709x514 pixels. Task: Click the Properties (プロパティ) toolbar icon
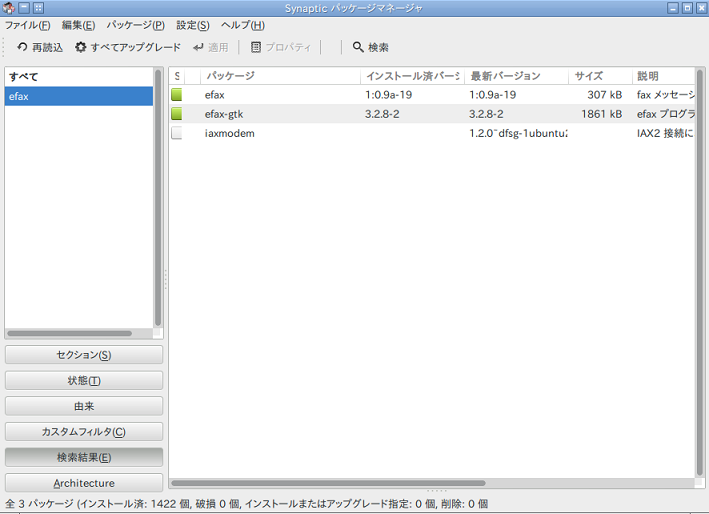pos(256,47)
